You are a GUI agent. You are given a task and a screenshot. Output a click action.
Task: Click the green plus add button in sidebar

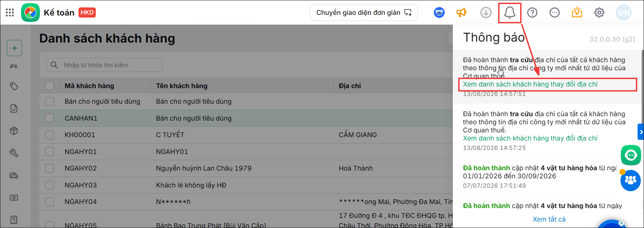pyautogui.click(x=15, y=48)
